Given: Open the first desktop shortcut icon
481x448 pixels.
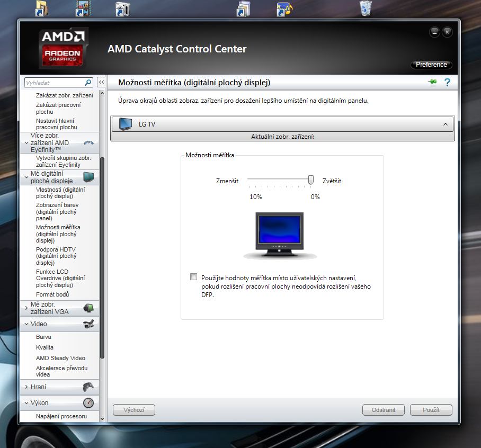Looking at the screenshot, I should (x=42, y=8).
